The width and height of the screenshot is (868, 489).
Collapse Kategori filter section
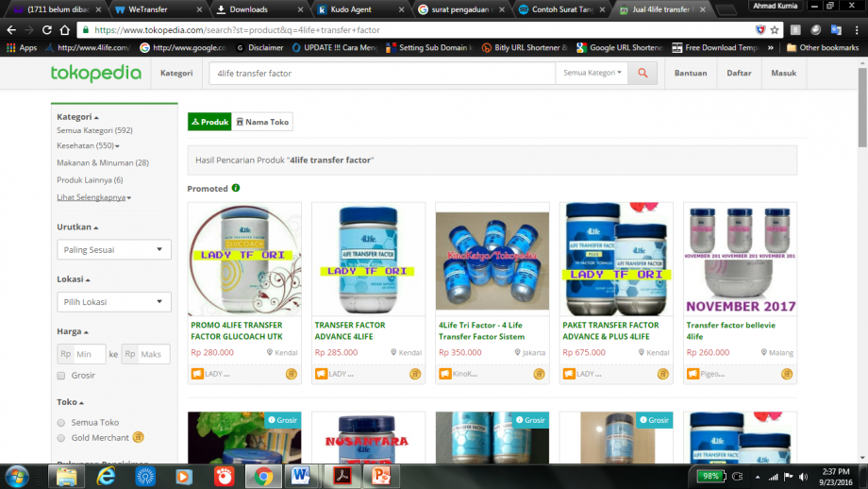(77, 117)
